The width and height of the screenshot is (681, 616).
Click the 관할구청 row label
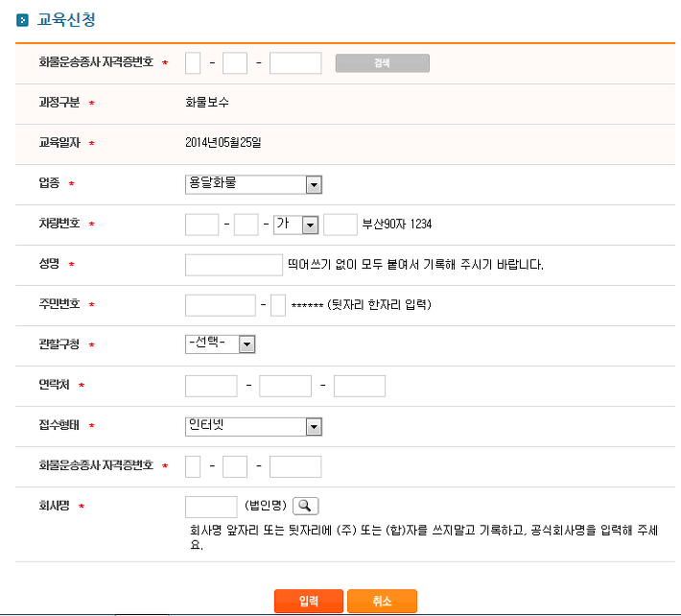[59, 344]
